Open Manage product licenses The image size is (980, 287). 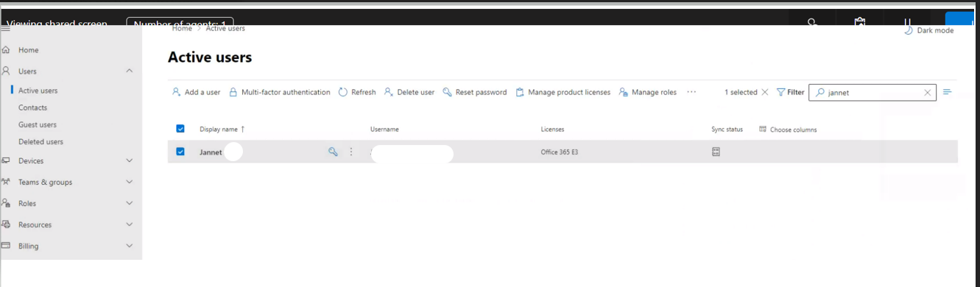tap(563, 92)
